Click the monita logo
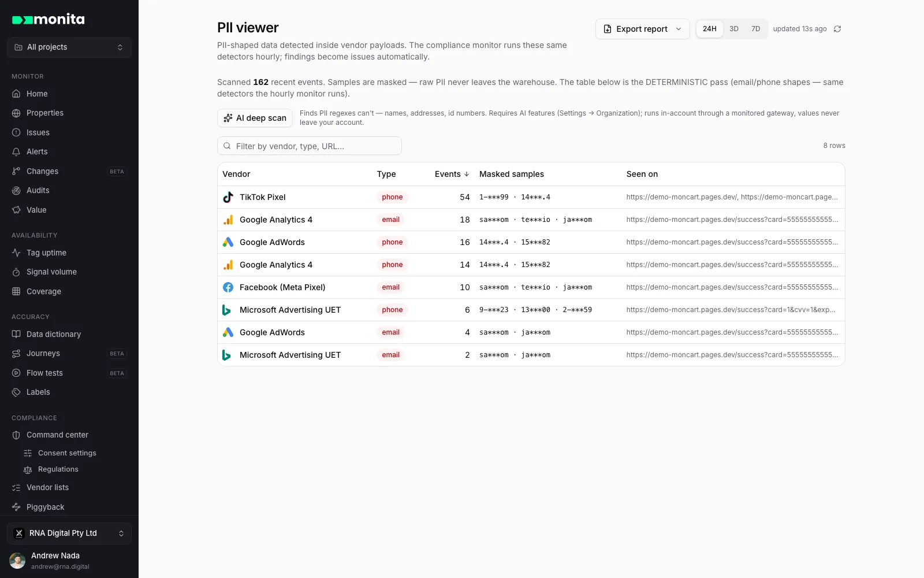This screenshot has width=924, height=578. 49,20
